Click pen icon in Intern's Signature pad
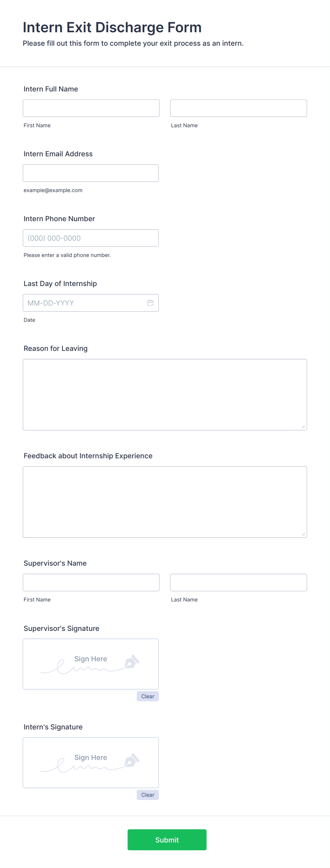This screenshot has height=868, width=330. point(132,760)
